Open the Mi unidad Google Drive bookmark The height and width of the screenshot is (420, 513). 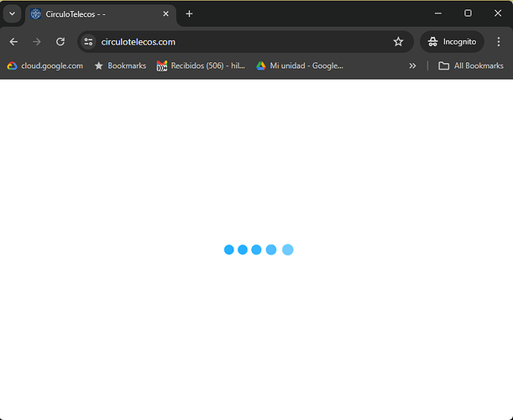point(300,66)
